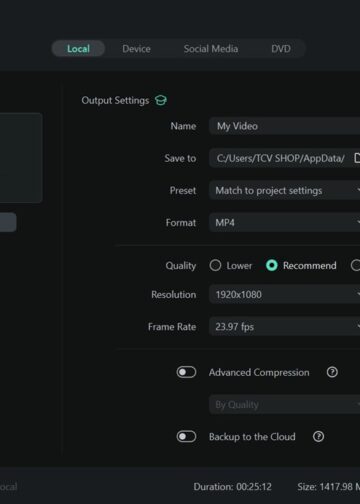Viewport: 360px width, 504px height.
Task: Click the help icon next to Backup to the Cloud
Action: (x=318, y=436)
